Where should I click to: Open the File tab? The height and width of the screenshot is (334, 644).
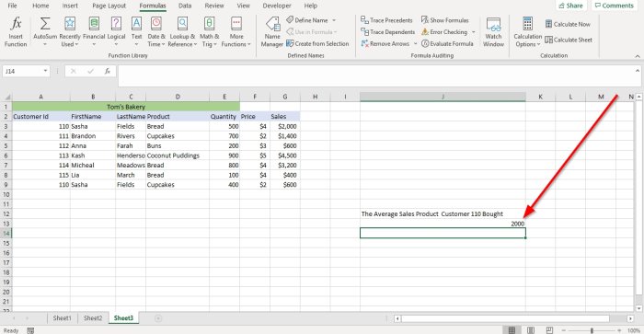pyautogui.click(x=12, y=6)
